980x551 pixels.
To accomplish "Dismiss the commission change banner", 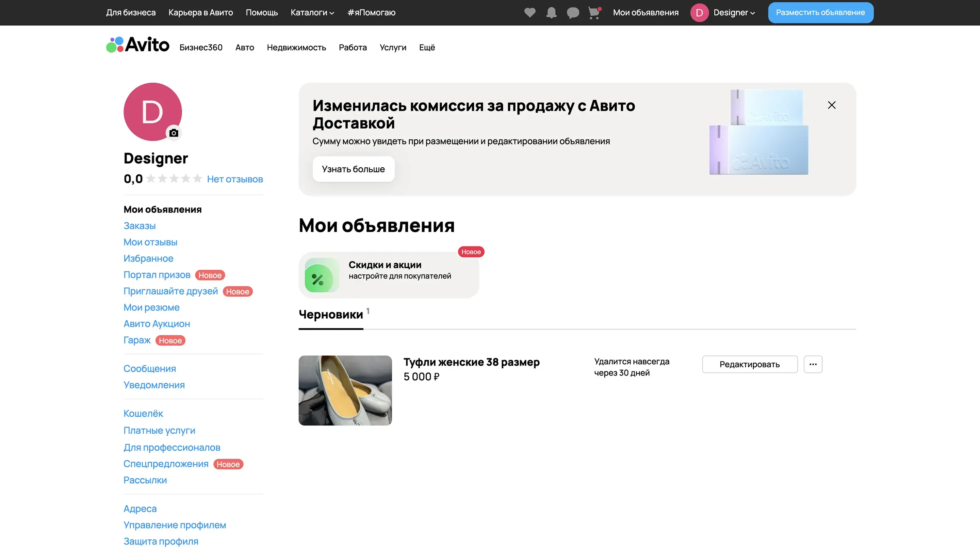I will [831, 105].
